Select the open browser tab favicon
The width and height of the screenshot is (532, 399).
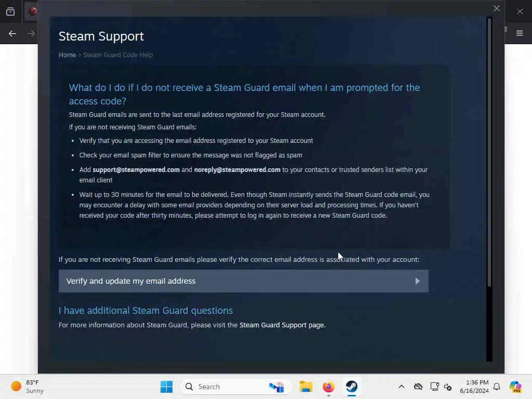point(33,11)
